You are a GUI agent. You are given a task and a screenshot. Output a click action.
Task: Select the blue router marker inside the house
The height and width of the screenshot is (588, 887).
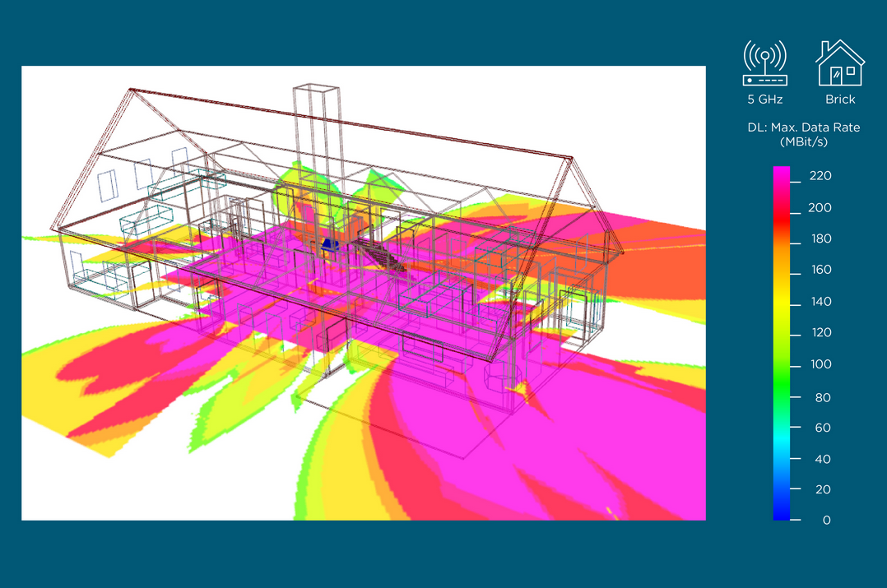click(x=330, y=244)
